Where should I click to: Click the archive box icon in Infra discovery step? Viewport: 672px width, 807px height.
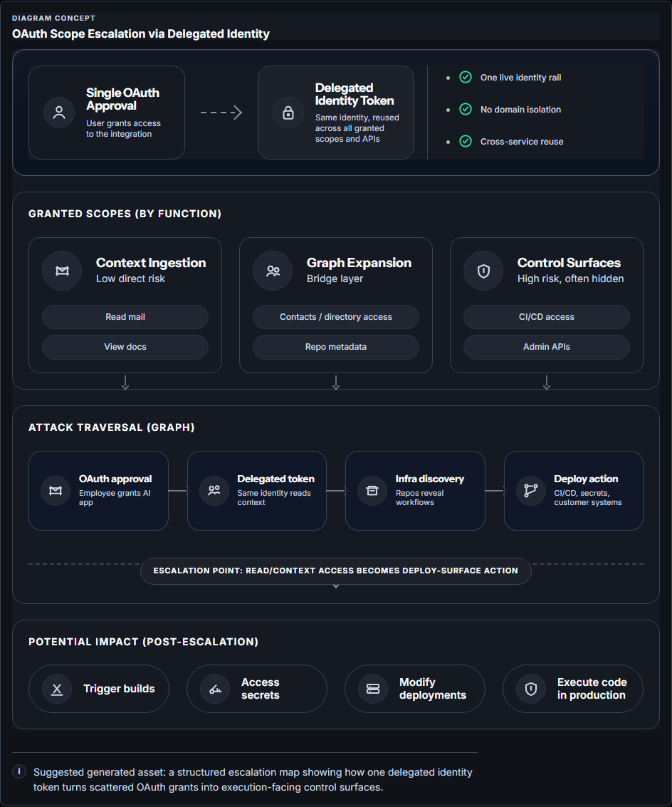pyautogui.click(x=372, y=491)
